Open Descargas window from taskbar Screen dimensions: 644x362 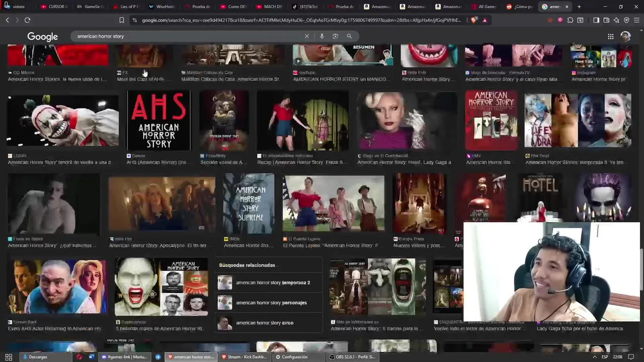click(45, 357)
